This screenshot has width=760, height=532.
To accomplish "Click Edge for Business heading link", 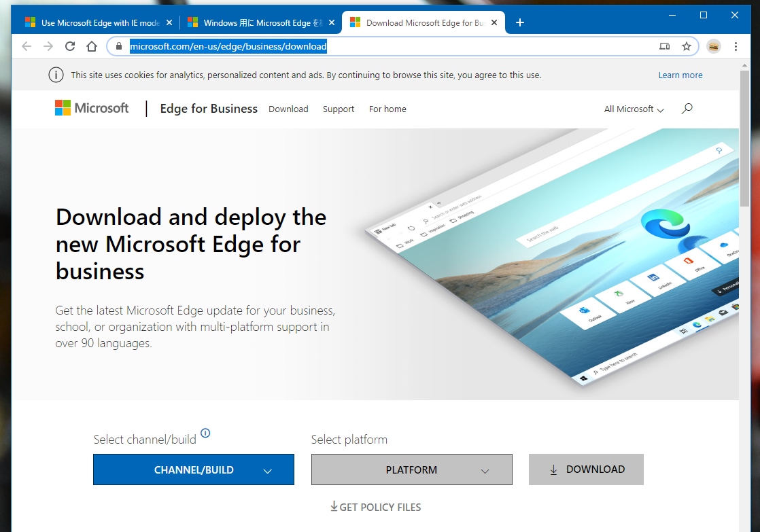I will click(x=209, y=109).
